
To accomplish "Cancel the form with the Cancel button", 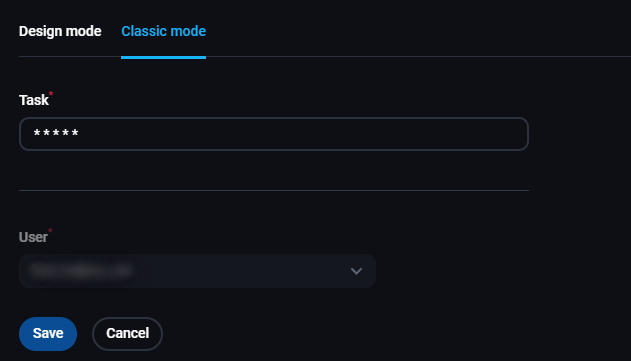I will pos(127,334).
